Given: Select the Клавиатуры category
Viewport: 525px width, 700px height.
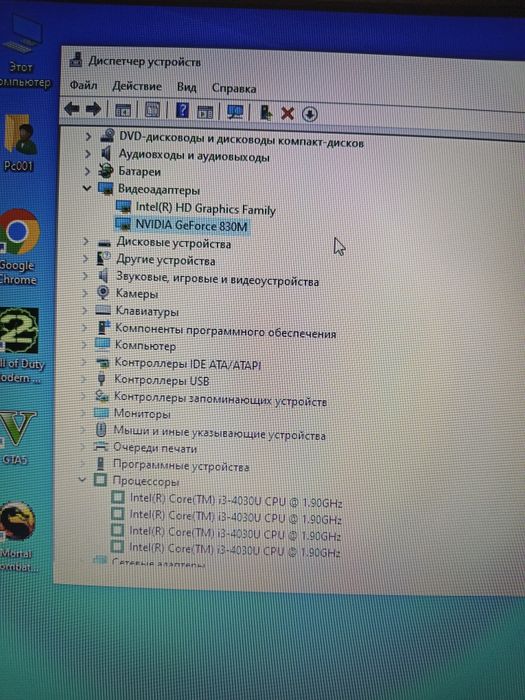Looking at the screenshot, I should coord(147,311).
